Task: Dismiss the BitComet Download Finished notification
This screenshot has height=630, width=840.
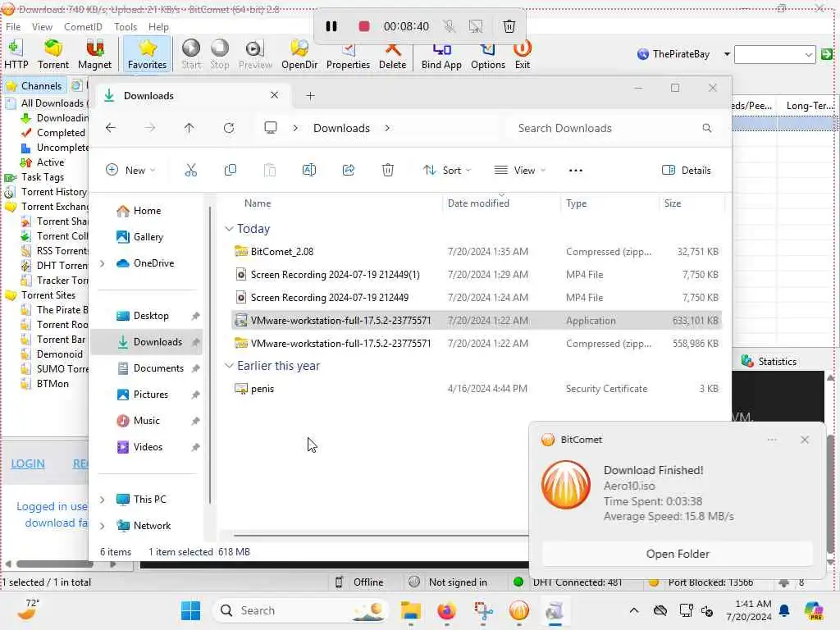Action: point(805,440)
